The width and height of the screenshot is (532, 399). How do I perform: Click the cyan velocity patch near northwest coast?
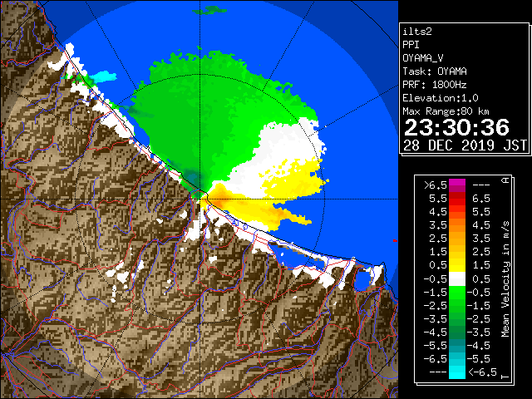pos(103,76)
